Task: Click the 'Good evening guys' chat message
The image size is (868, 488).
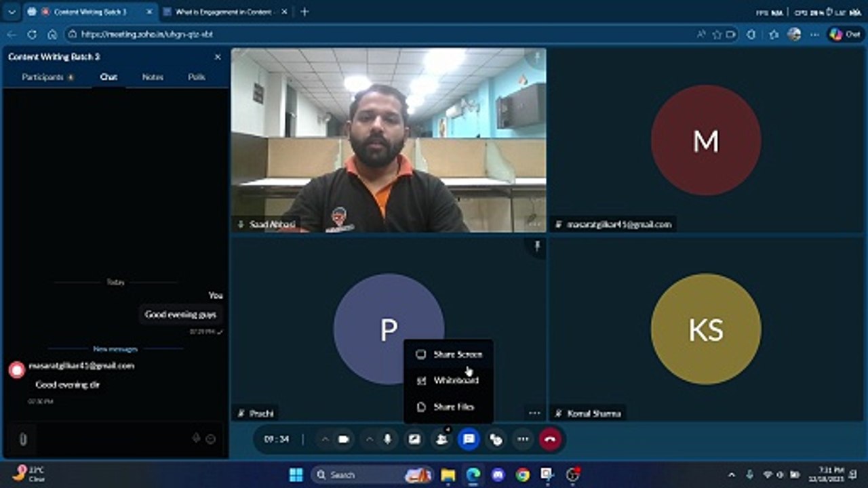Action: (180, 314)
